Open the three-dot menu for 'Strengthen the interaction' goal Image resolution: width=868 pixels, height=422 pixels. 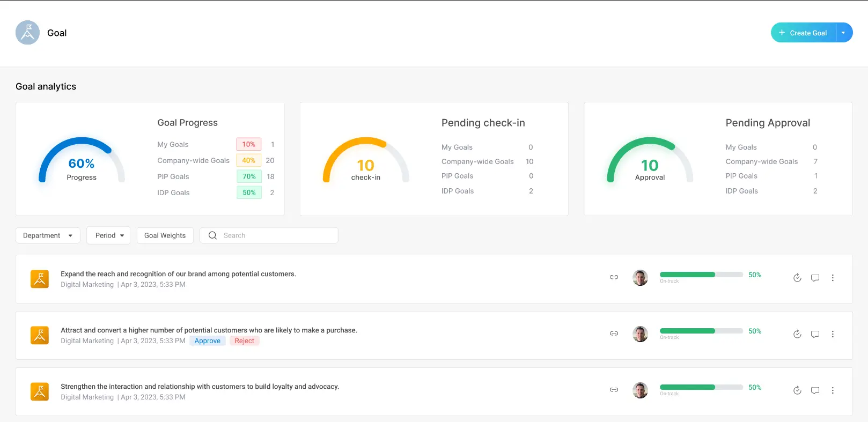click(x=833, y=390)
